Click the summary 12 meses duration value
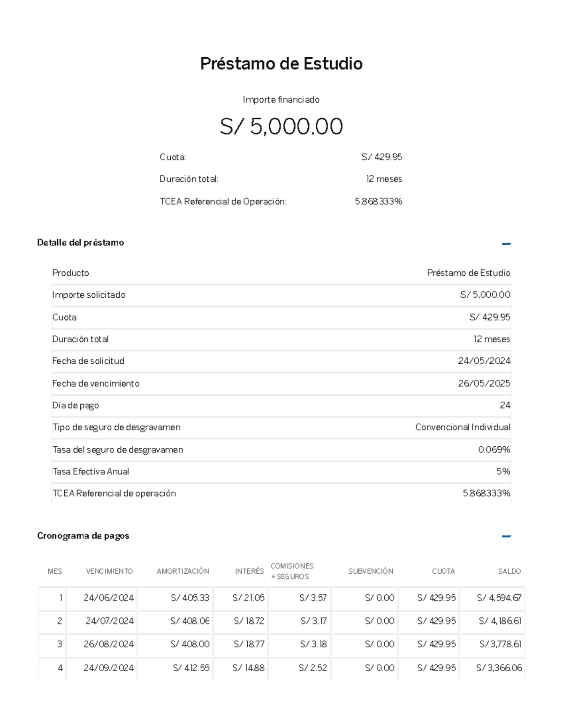The width and height of the screenshot is (563, 728). click(x=384, y=179)
